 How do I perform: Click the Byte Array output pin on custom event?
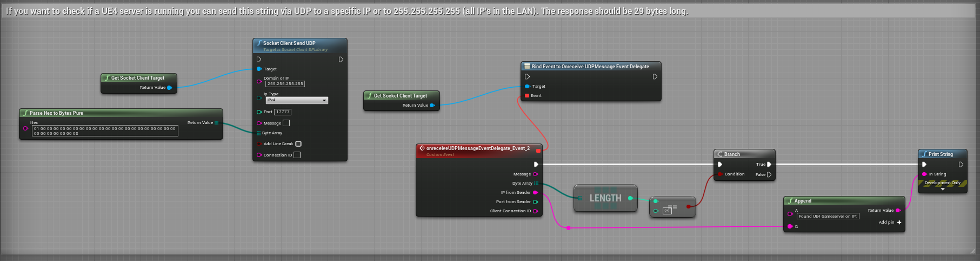click(x=536, y=184)
